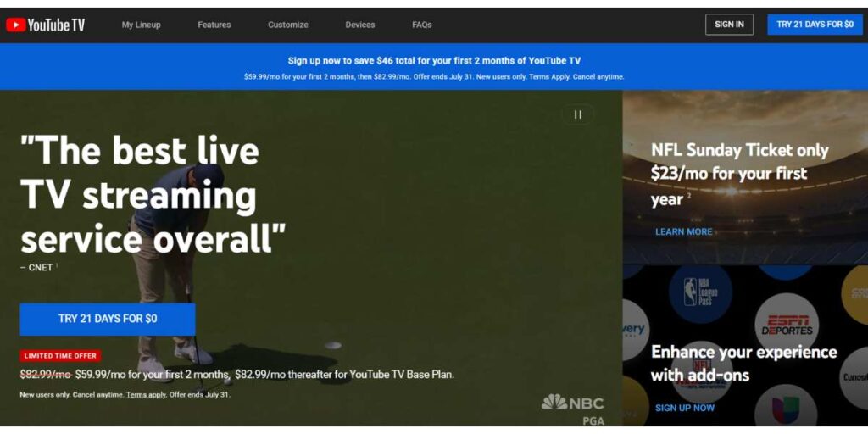Click hero TRY 21 DAYS FOR $0 button
This screenshot has width=868, height=434.
(108, 319)
